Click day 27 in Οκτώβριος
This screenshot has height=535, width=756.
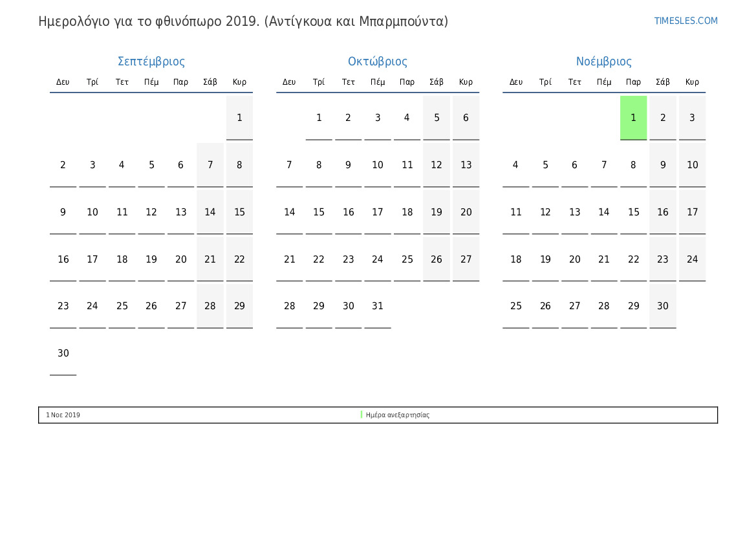466,259
